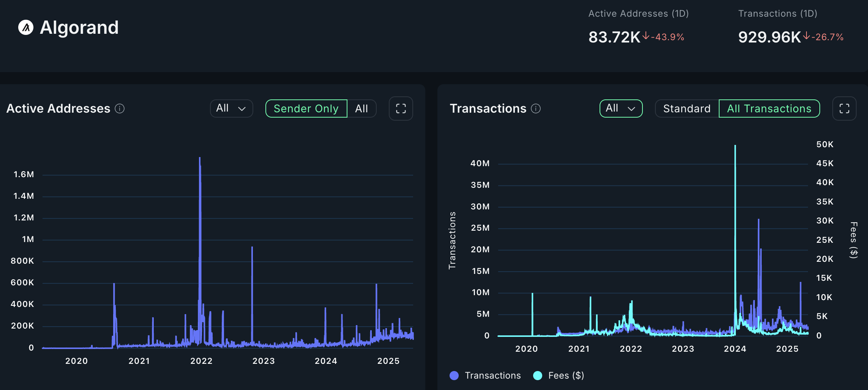Click the down arrow beside -43.9%
Image resolution: width=868 pixels, height=390 pixels.
point(645,36)
